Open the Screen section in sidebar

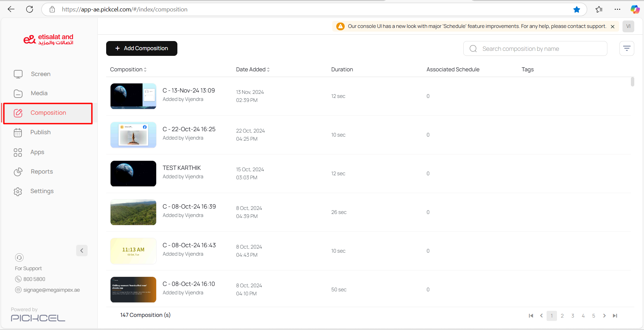(40, 74)
